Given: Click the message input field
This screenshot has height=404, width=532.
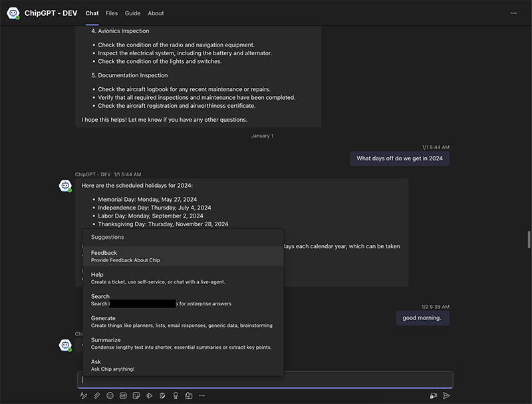Looking at the screenshot, I should 266,379.
